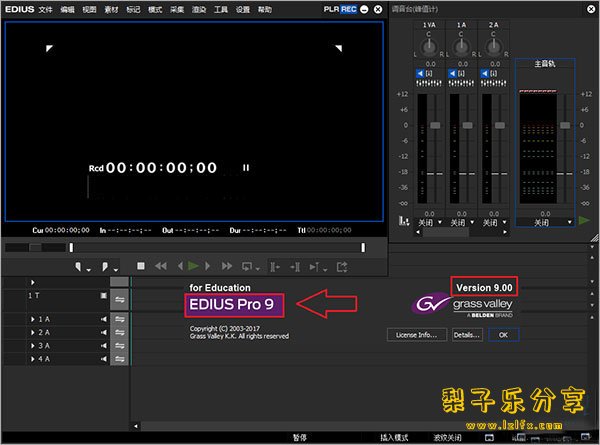
Task: Click the Set Out point icon
Action: coord(104,267)
